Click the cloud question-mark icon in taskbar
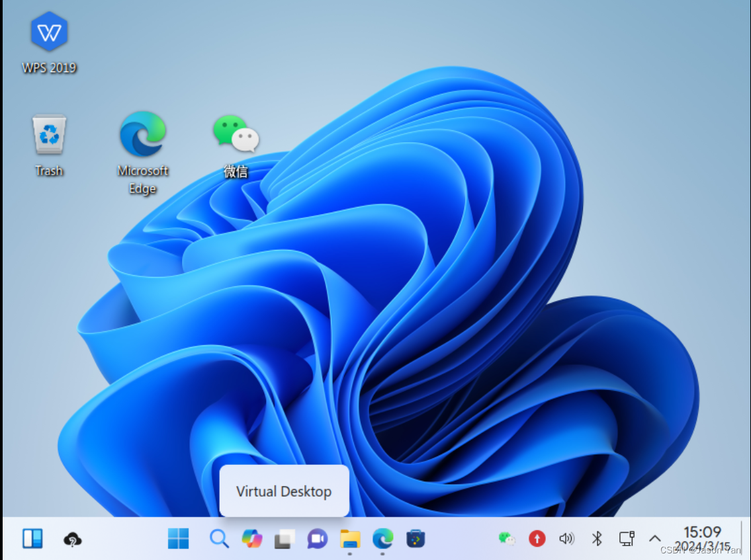 point(72,540)
